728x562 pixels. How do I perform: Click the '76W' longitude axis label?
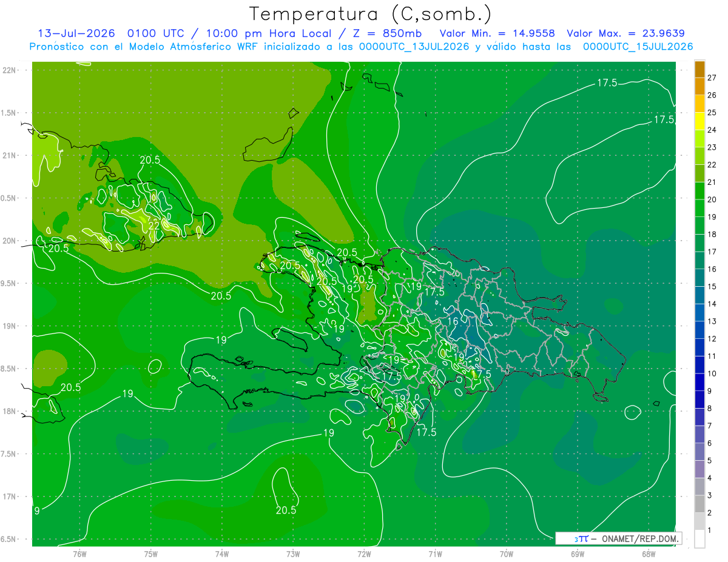79,554
